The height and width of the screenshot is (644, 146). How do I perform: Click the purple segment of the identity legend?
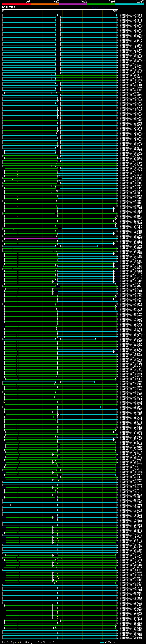tap(73, 4)
